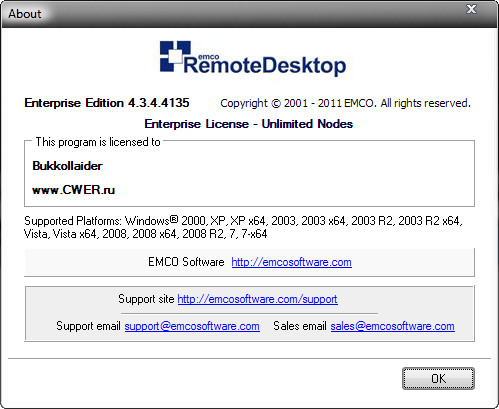Select the Enterprise Edition 4.3.4.4135 text
Image resolution: width=499 pixels, height=409 pixels.
107,103
